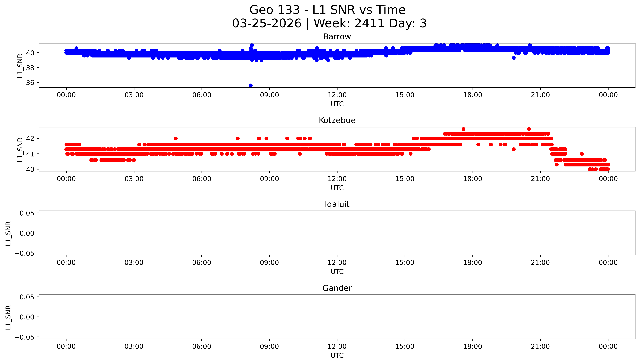
Task: Click the date and week subtitle line
Action: tap(329, 24)
